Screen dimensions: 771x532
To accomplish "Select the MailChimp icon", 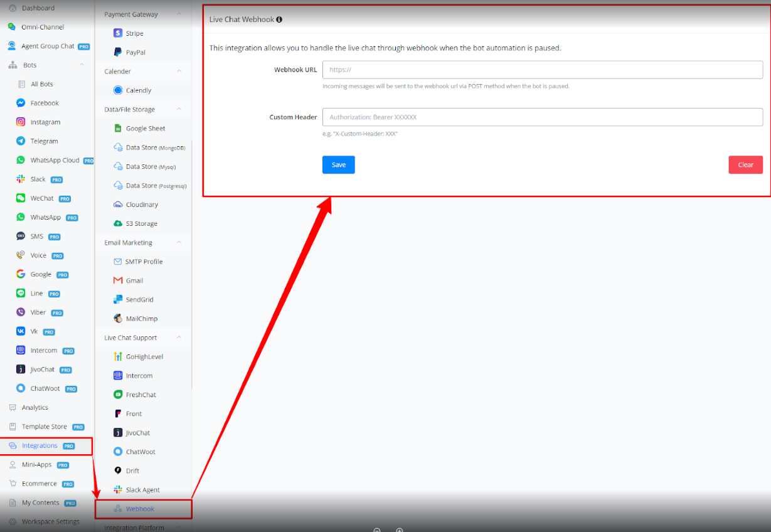I will tap(118, 319).
